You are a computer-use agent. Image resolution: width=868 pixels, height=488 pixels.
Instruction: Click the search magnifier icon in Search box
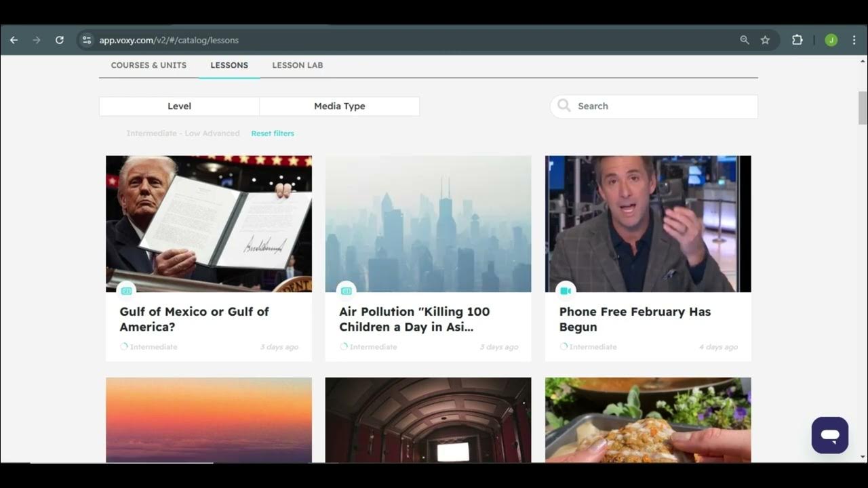(x=564, y=106)
